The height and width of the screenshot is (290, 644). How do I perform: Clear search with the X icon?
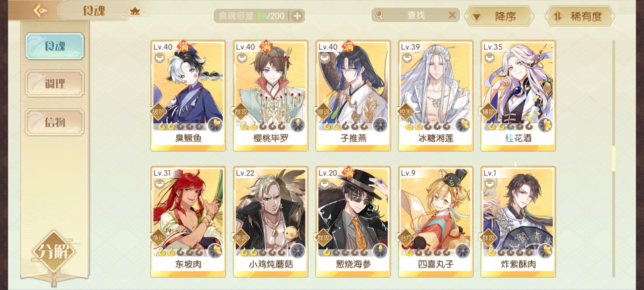tap(452, 15)
